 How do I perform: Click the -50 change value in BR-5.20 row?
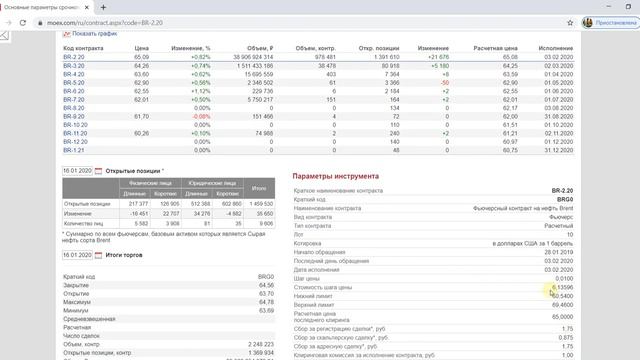point(444,82)
